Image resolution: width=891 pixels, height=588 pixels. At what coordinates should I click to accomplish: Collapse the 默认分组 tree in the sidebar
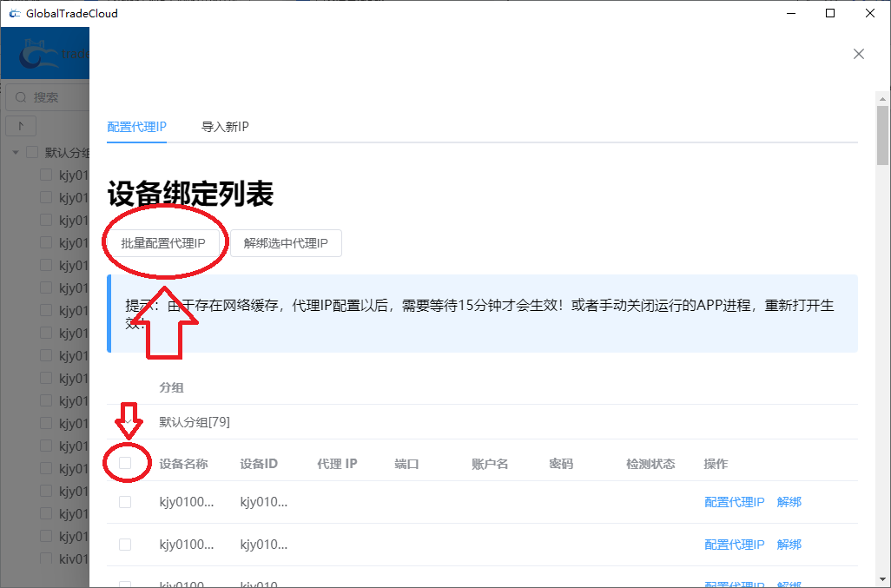tap(16, 151)
